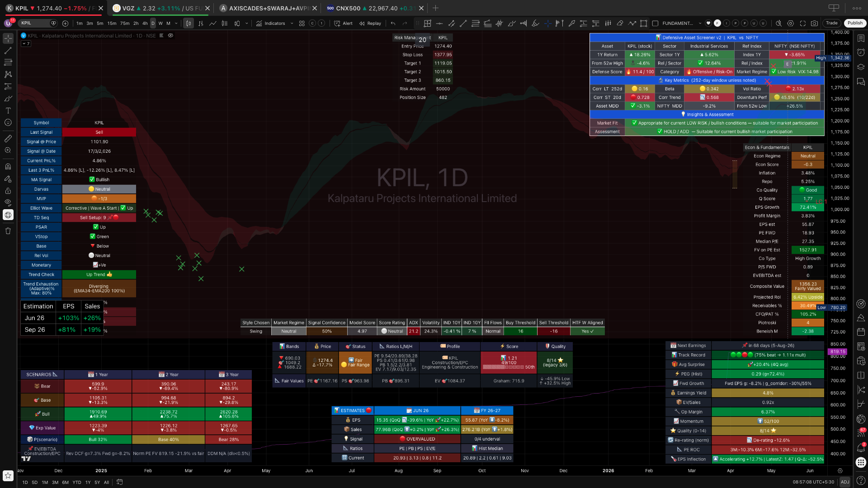Open quick search icon in top toolbar
The image size is (868, 488).
pos(778,23)
